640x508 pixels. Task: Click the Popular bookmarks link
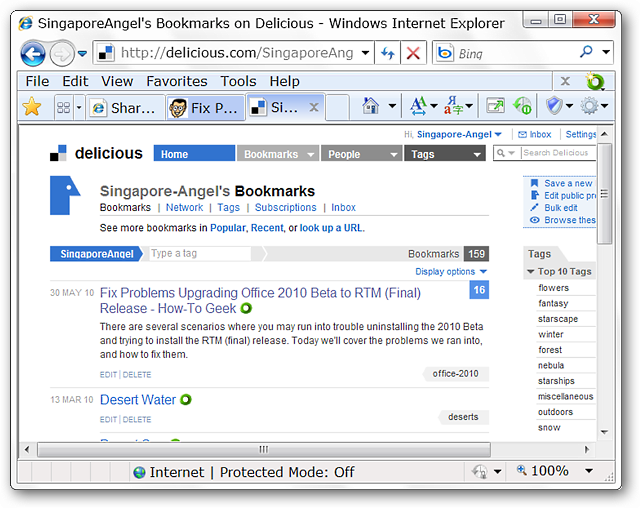228,228
